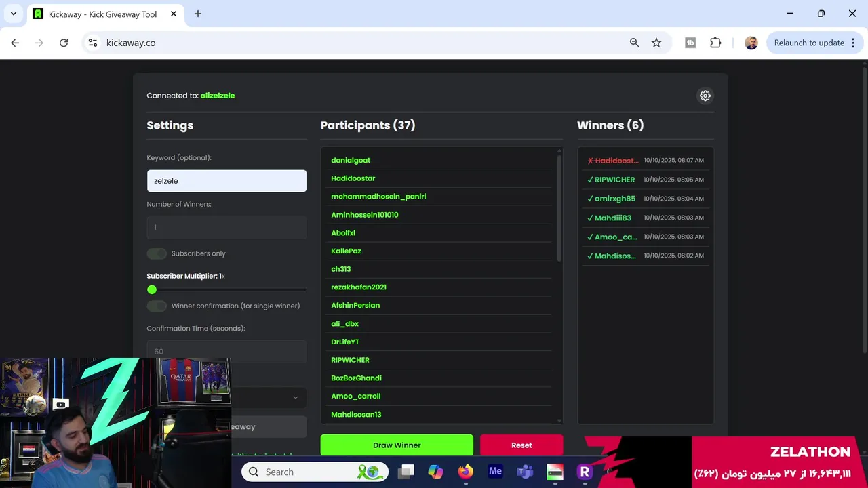
Task: Open Adobe Media Encoder from the taskbar
Action: coord(495,472)
